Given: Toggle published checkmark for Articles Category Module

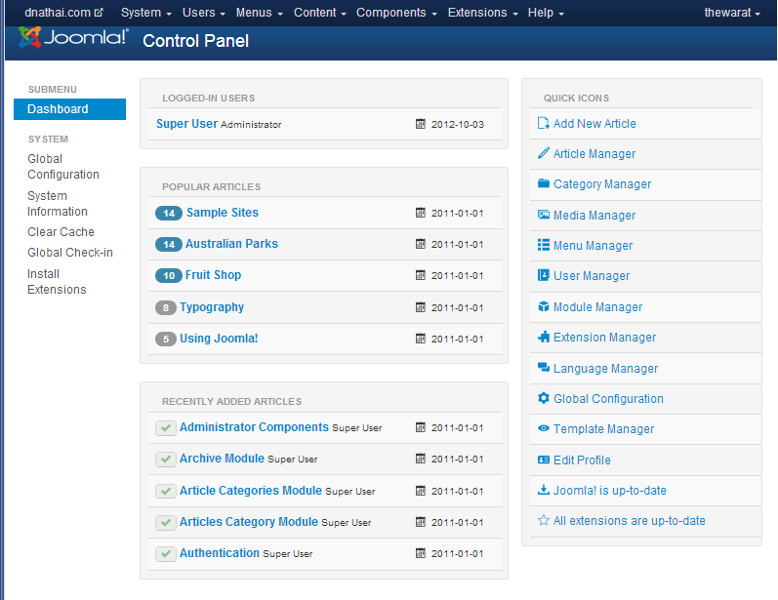Looking at the screenshot, I should point(166,523).
